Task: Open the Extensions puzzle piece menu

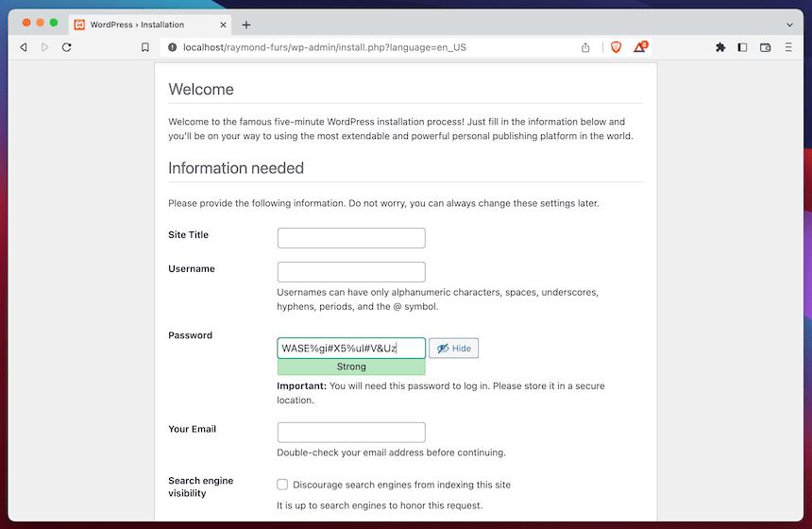Action: pyautogui.click(x=720, y=47)
